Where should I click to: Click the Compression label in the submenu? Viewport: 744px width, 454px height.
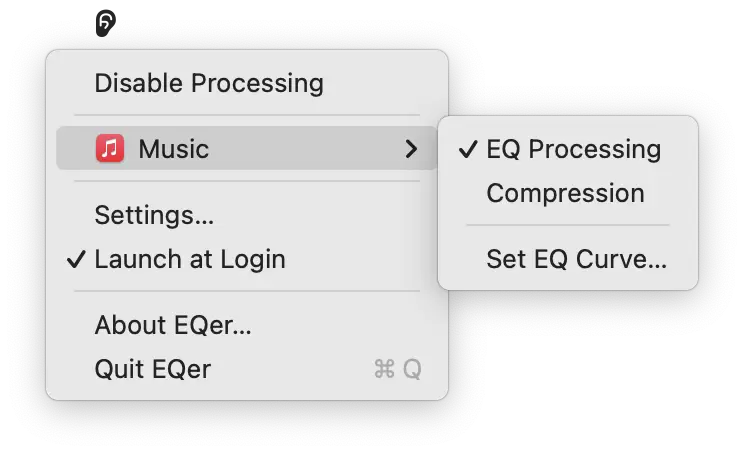coord(565,193)
